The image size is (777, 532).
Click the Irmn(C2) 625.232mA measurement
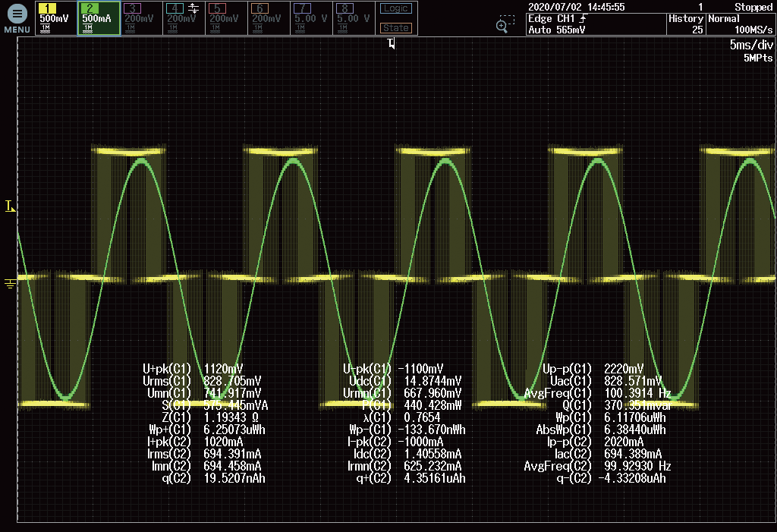click(404, 466)
